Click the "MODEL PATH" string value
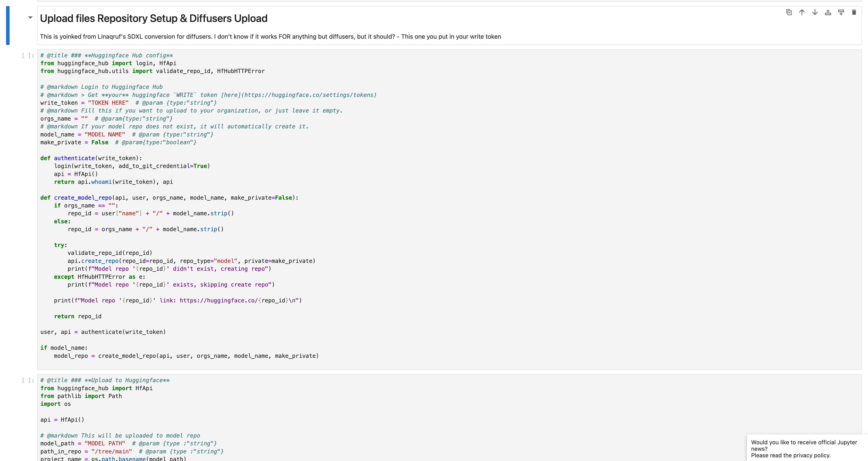868x461 pixels. (105, 443)
